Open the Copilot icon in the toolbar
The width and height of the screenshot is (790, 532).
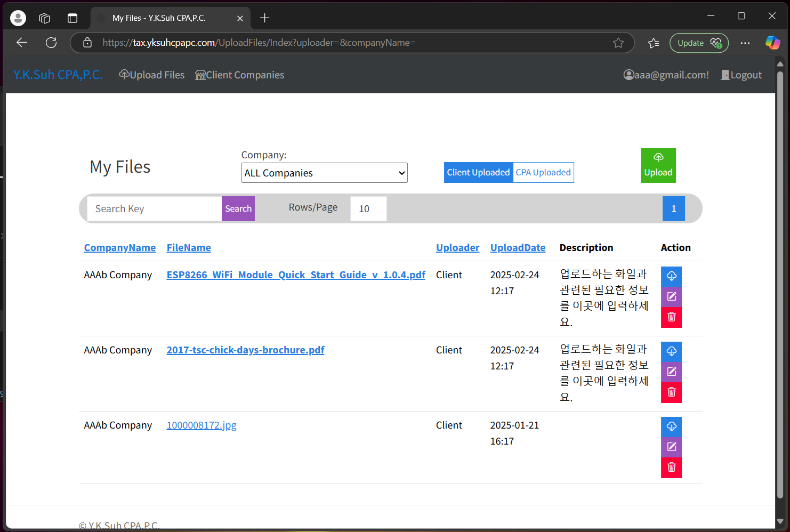[x=772, y=43]
